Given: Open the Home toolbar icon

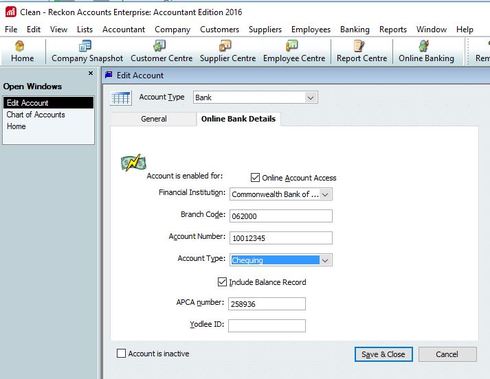Looking at the screenshot, I should click(22, 51).
